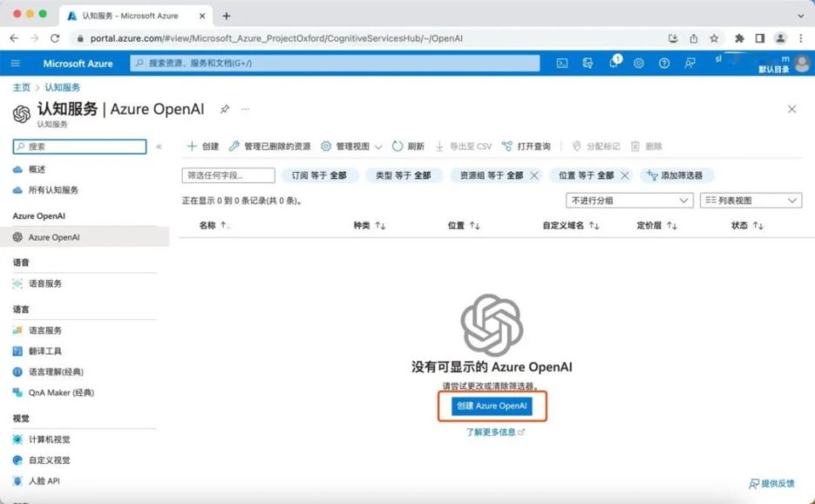Select QnA Maker (经典) in the sidebar
815x504 pixels.
tap(61, 393)
